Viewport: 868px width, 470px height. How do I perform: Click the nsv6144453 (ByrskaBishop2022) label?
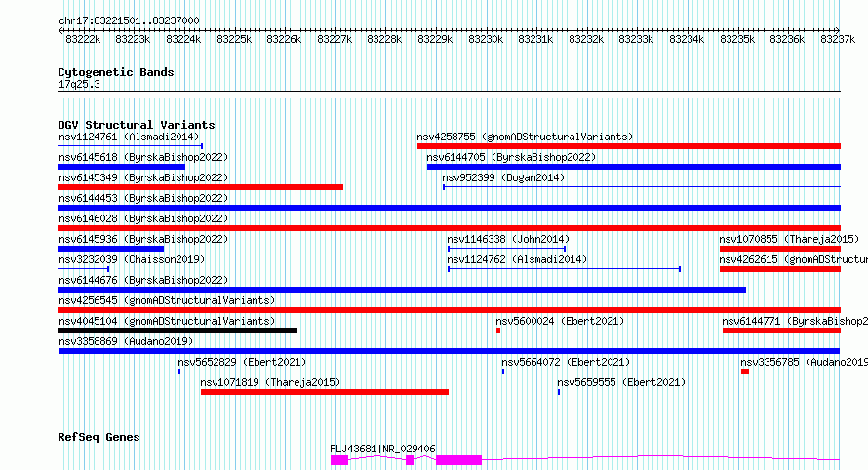(143, 198)
